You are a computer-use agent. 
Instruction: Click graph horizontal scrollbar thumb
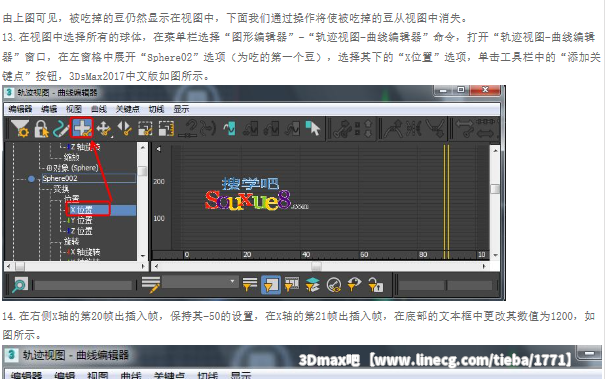[x=316, y=266]
